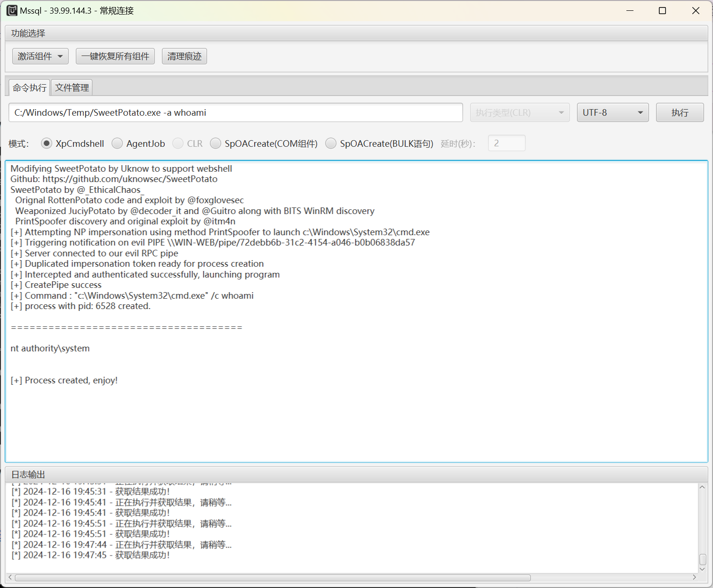Open the 激活组件 dropdown button
713x588 pixels.
coord(40,56)
